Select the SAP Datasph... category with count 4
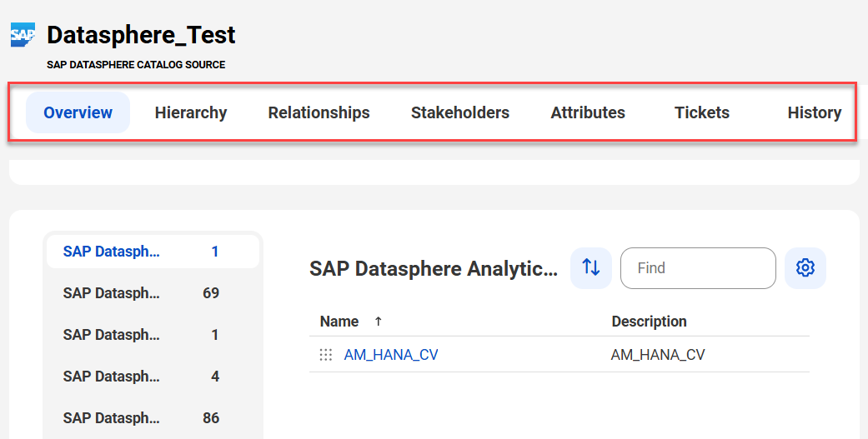 153,377
